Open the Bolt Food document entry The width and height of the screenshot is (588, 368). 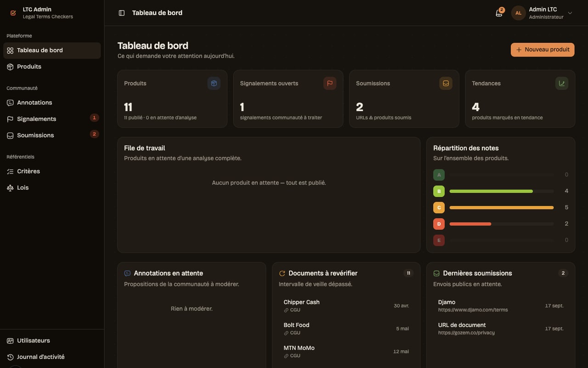346,329
